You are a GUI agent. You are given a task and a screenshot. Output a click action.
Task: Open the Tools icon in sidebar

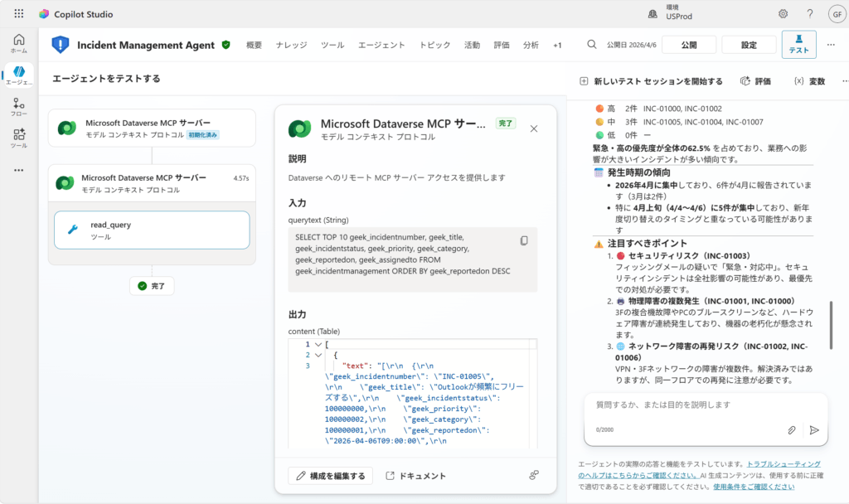[18, 138]
